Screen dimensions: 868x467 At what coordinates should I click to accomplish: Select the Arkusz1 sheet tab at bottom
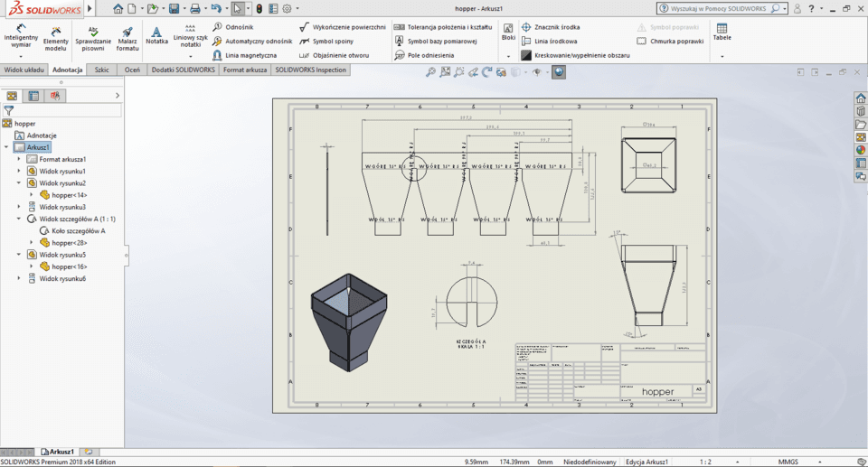coord(58,451)
